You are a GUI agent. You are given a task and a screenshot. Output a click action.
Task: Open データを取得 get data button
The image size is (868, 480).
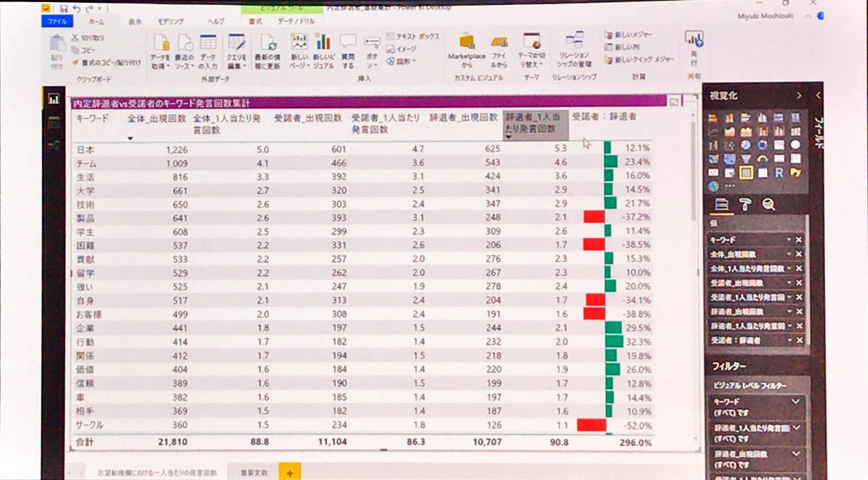(161, 52)
